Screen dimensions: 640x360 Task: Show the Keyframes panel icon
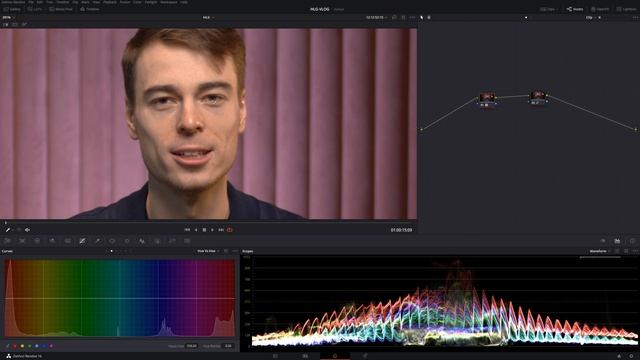[602, 241]
